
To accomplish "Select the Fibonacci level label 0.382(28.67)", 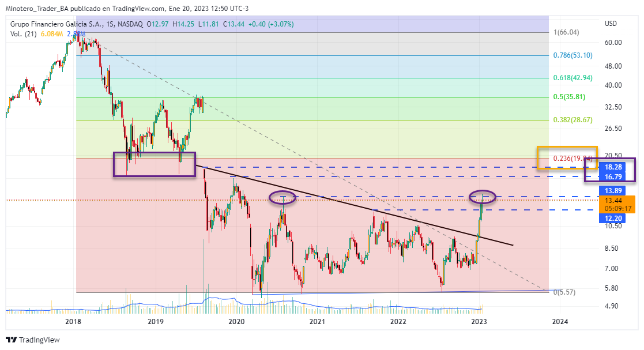I will (x=573, y=120).
